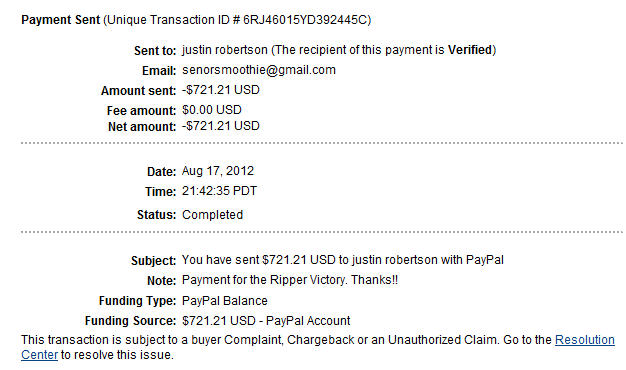
Task: Click the Amount sent value -$721.21 USD
Action: [x=221, y=90]
